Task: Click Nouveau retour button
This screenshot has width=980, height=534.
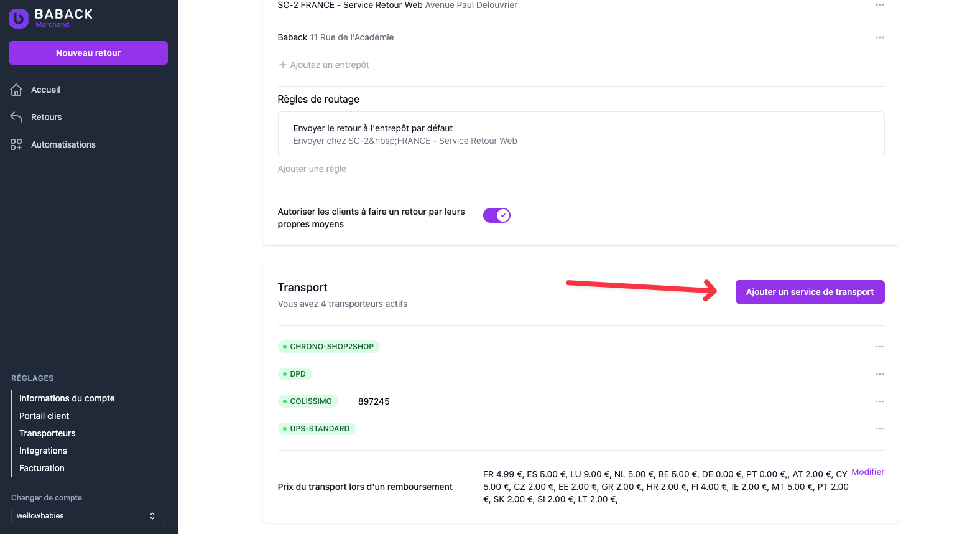Action: (x=88, y=53)
